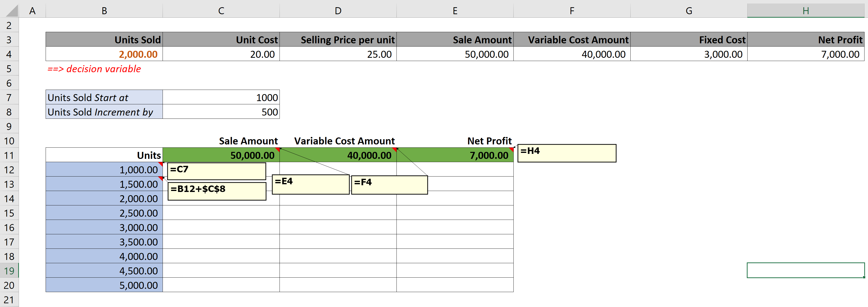Click increment value cell 500
The width and height of the screenshot is (868, 307).
(221, 112)
